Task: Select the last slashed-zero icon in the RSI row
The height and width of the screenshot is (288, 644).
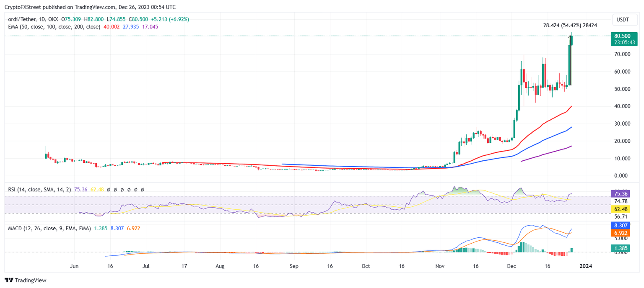Action: click(143, 190)
